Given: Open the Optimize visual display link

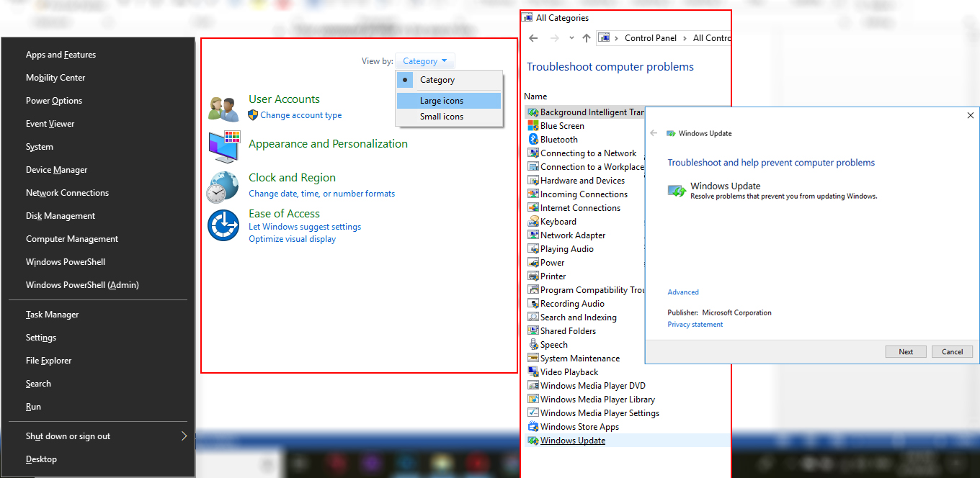Looking at the screenshot, I should click(x=292, y=239).
